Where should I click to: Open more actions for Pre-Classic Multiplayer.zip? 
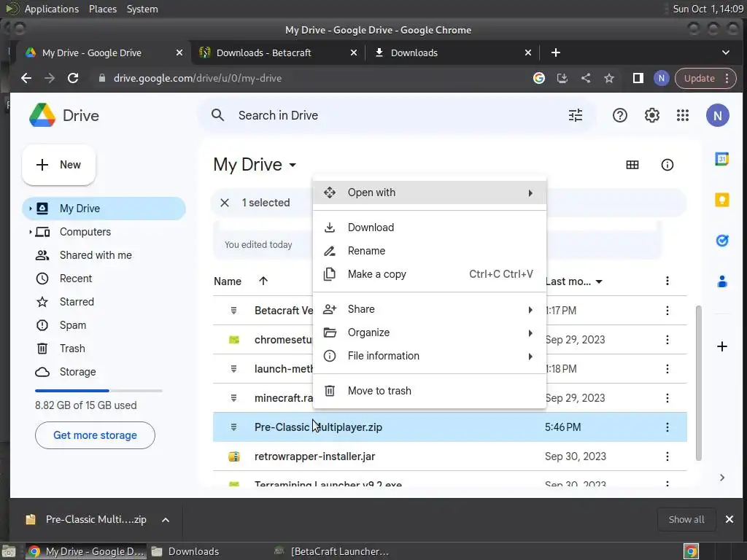pyautogui.click(x=667, y=427)
